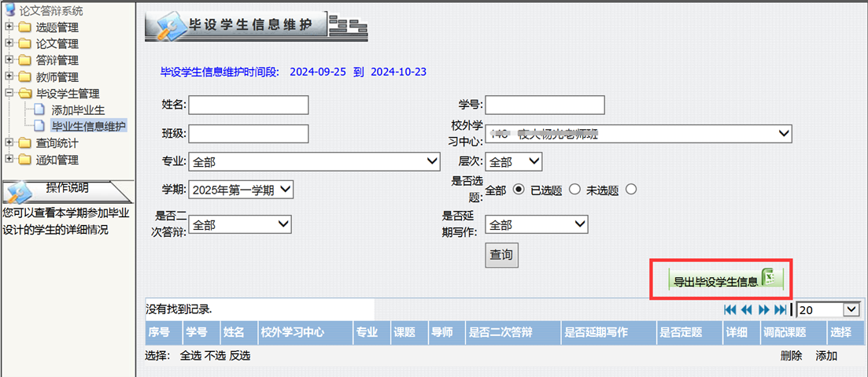Click the folder icon beside 查询统计
Image resolution: width=868 pixels, height=377 pixels.
[x=24, y=144]
